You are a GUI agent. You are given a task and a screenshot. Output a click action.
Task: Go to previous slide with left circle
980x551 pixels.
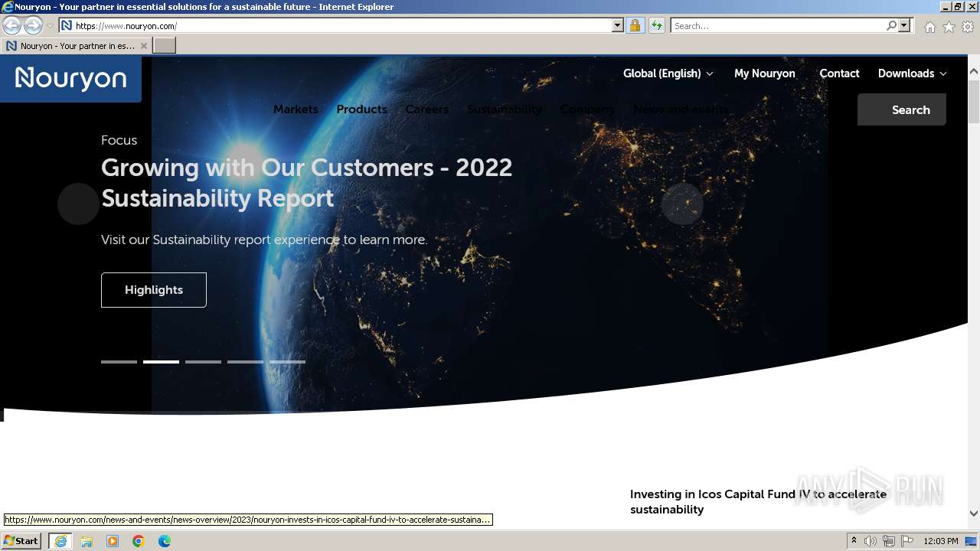(78, 204)
